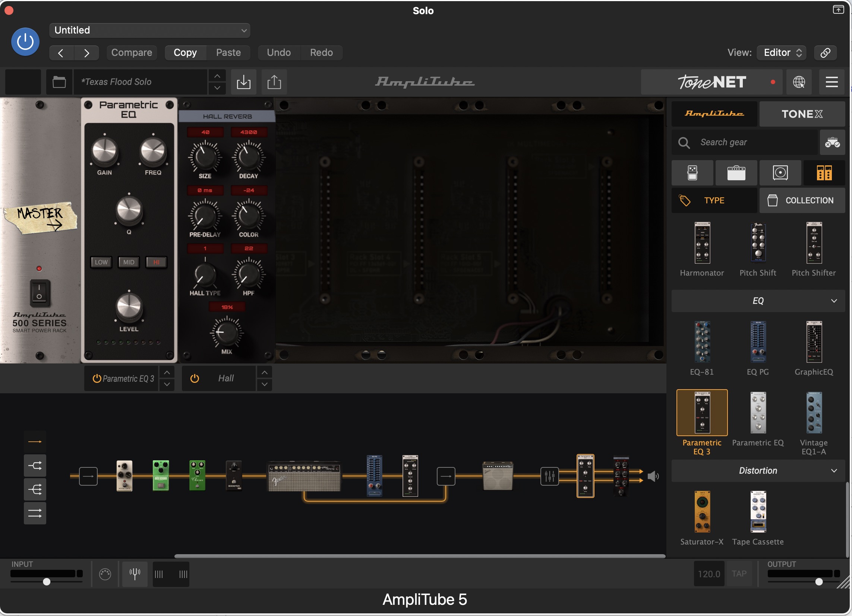Save preset with the download-arrow icon
The image size is (852, 616).
[x=243, y=82]
